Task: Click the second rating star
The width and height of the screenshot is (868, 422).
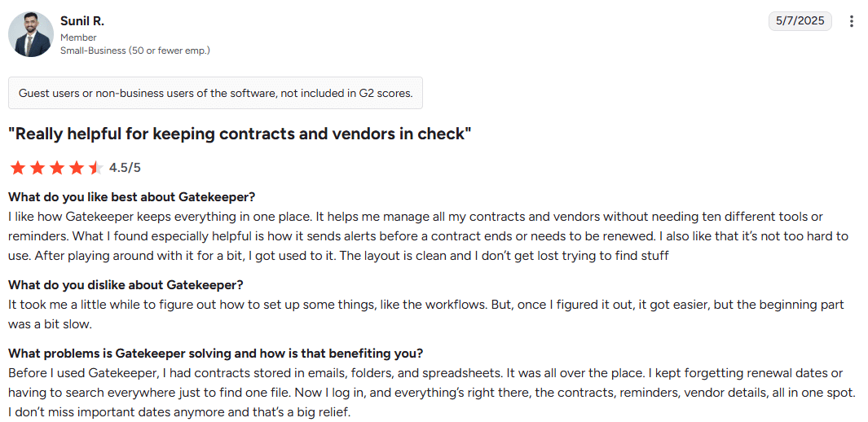Action: coord(37,168)
